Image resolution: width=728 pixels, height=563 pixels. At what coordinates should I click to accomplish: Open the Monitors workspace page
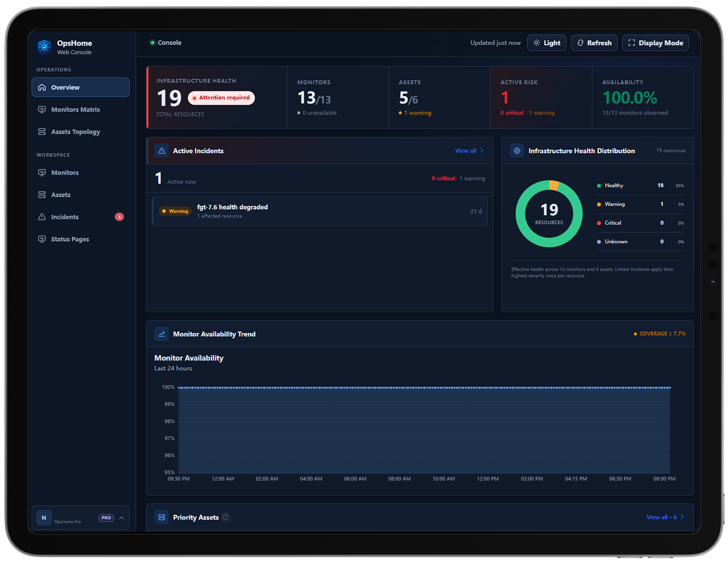(80, 173)
